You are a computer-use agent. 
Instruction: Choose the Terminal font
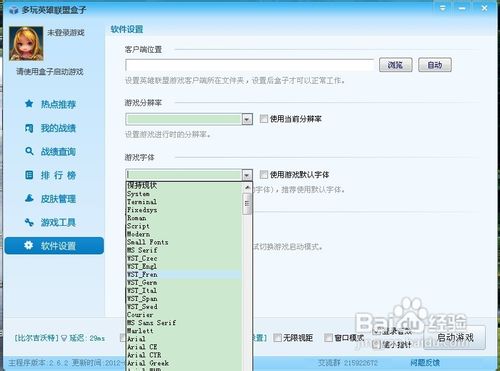click(184, 202)
